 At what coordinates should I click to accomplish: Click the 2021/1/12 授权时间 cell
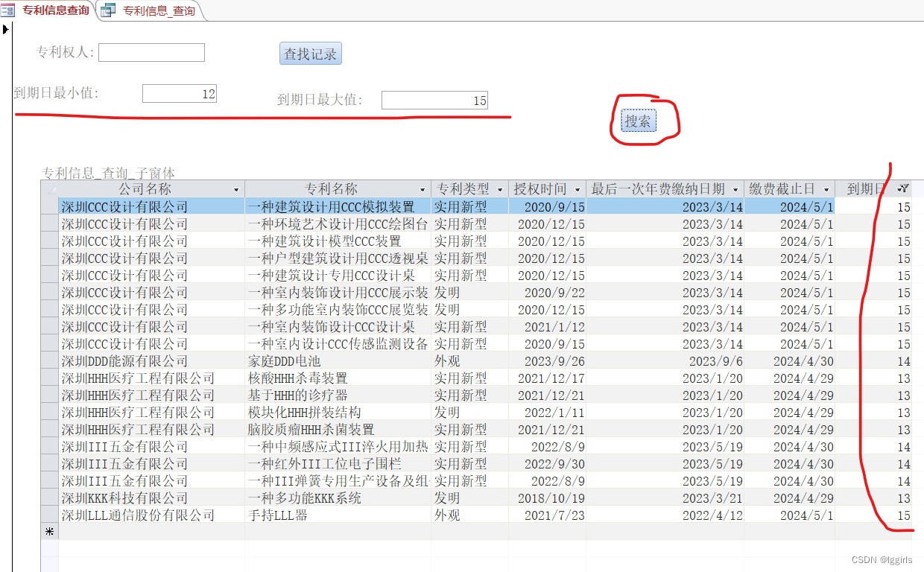tap(548, 327)
